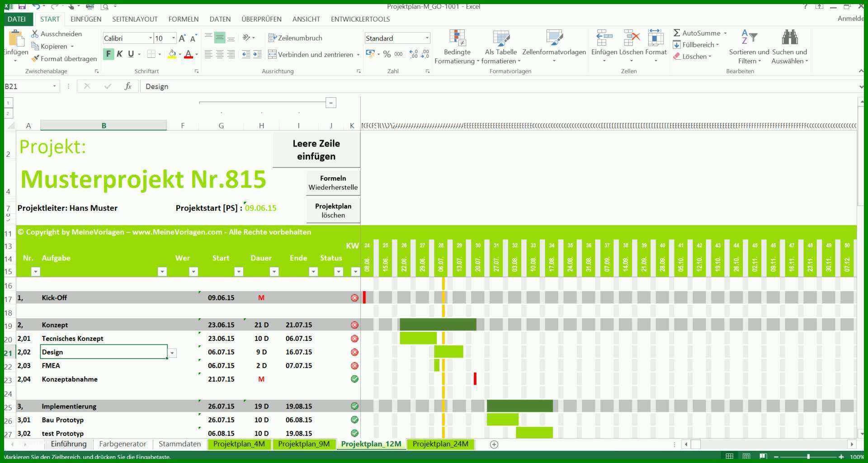
Task: Select the Format übertragen paintbrush
Action: coord(35,59)
